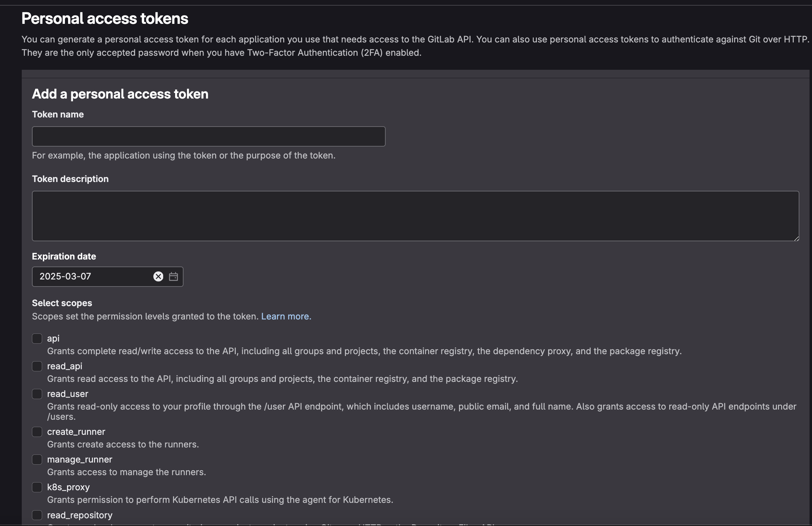Open the Learn more link for scopes
Screen dimensions: 812x526
286,316
